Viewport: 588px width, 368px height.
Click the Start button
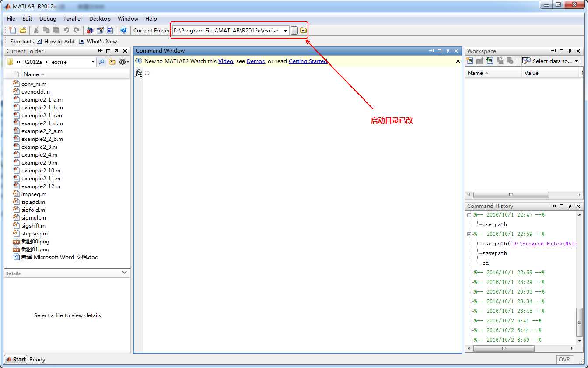click(16, 359)
